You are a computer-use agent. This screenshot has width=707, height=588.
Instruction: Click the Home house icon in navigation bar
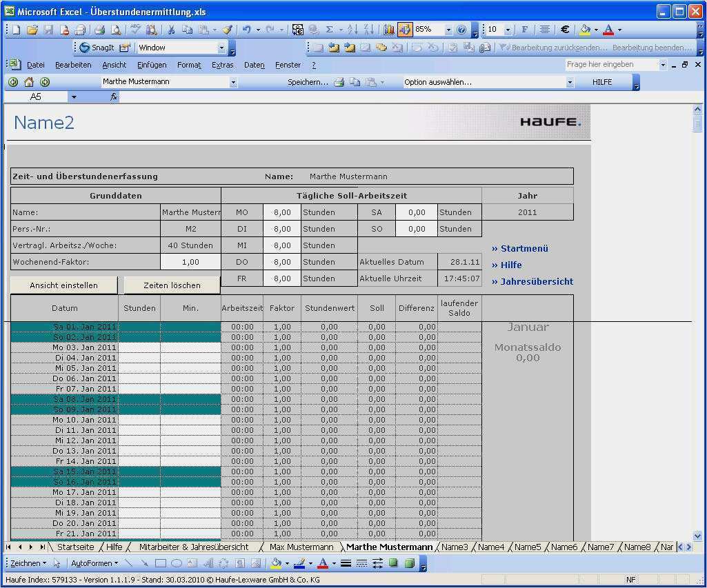pyautogui.click(x=29, y=82)
